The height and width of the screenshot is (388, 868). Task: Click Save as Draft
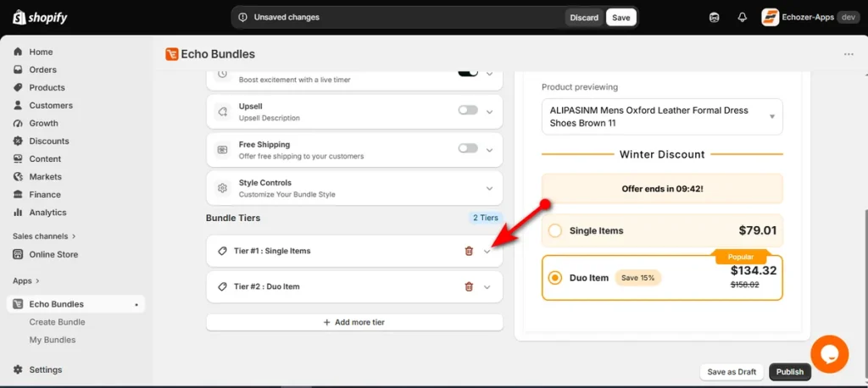pyautogui.click(x=732, y=372)
